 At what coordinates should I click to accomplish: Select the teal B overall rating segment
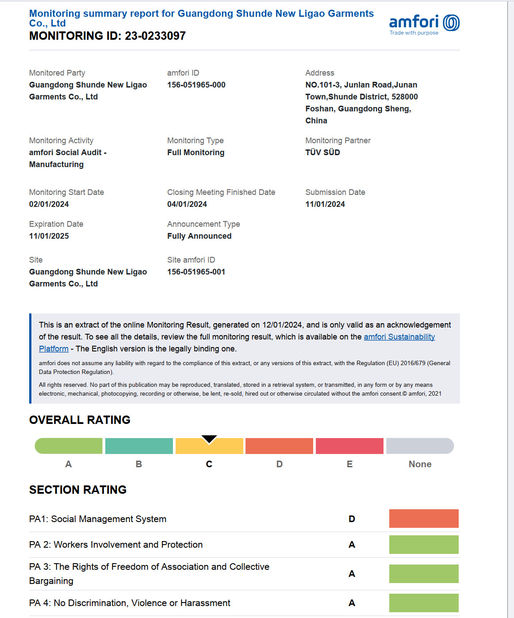(139, 446)
